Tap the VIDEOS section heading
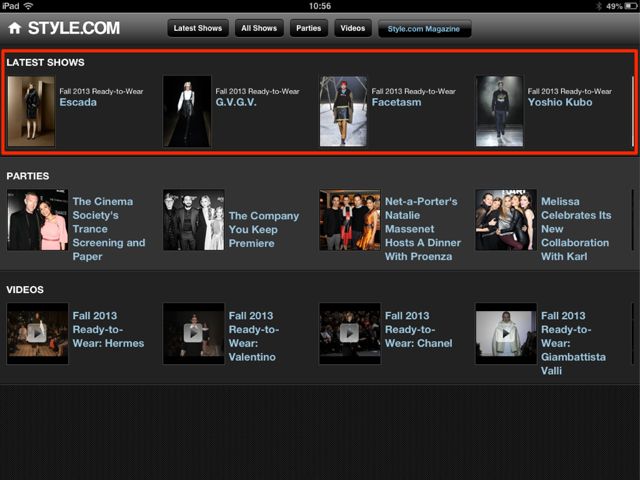640x480 pixels. tap(25, 289)
